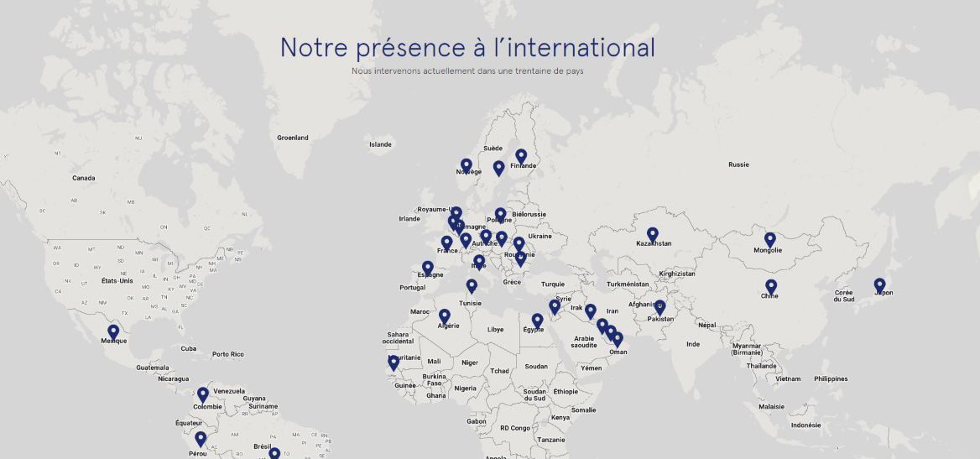Click the Égypte location pin
The width and height of the screenshot is (980, 459).
537,321
